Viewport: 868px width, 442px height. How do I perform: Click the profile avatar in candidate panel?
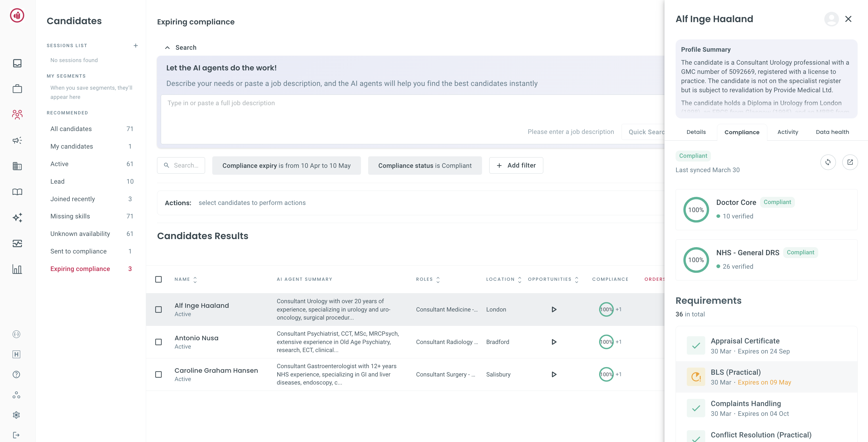(x=831, y=19)
